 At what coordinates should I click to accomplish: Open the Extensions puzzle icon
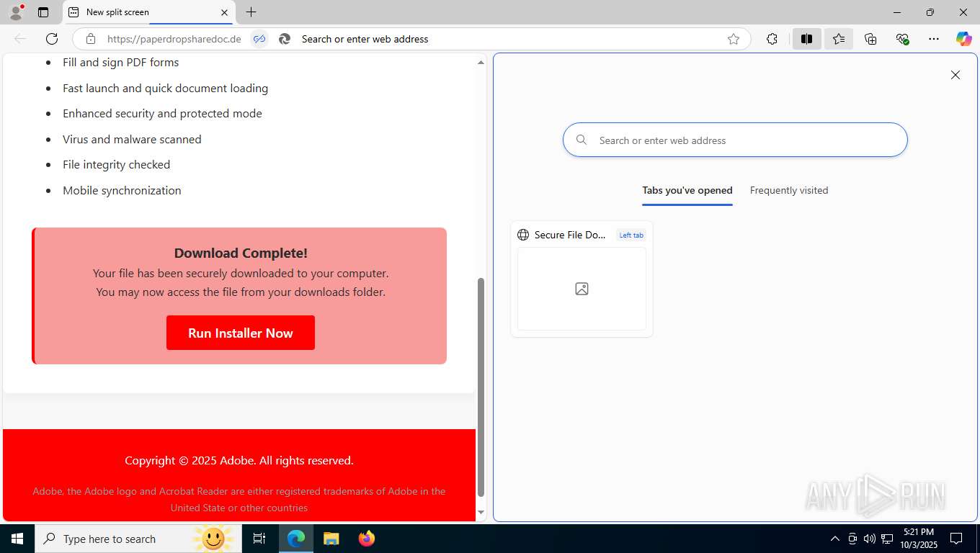tap(772, 39)
